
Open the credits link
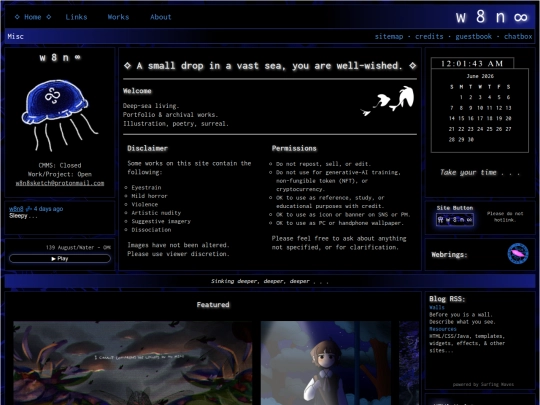(429, 36)
